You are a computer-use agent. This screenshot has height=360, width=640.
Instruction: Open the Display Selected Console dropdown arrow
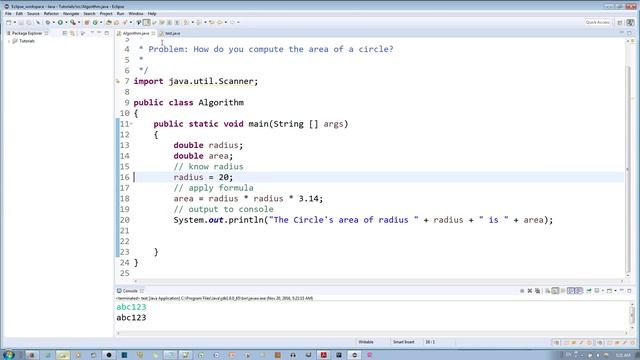coord(603,291)
